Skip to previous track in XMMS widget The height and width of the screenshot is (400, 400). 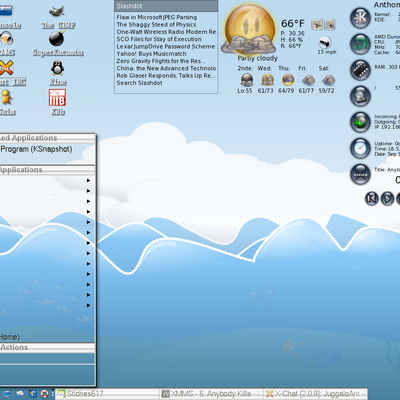click(x=372, y=199)
